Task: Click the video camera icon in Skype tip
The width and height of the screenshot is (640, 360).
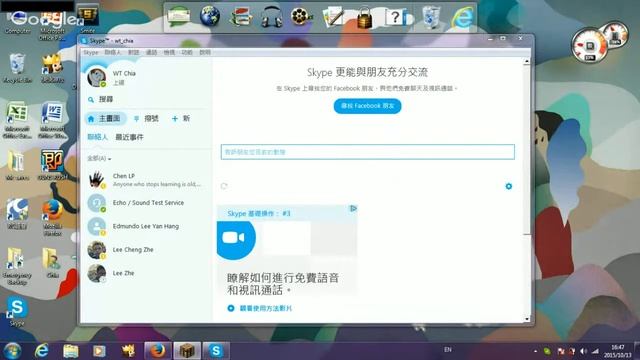Action: coord(234,238)
